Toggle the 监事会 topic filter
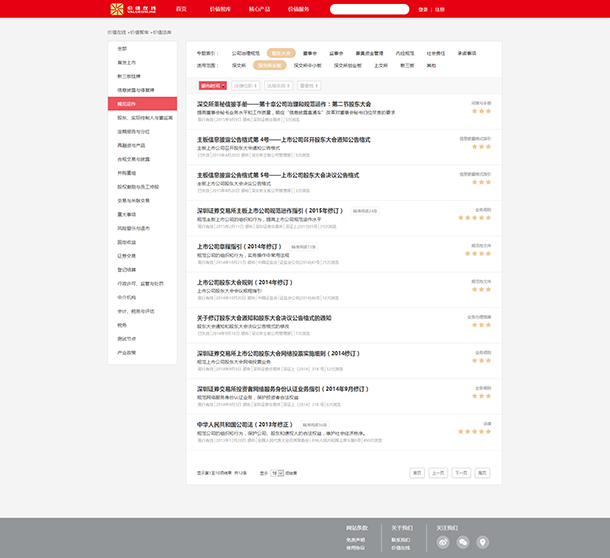This screenshot has height=558, width=610. coord(336,53)
